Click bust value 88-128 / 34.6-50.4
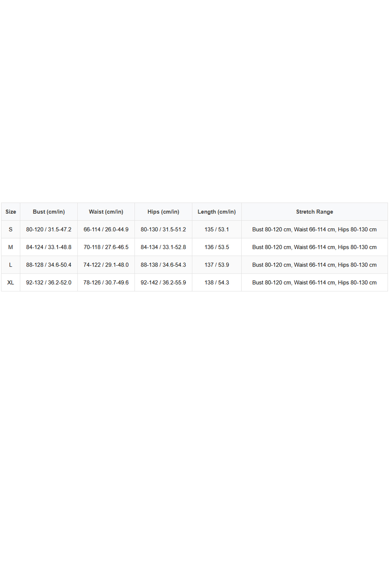 (49, 265)
